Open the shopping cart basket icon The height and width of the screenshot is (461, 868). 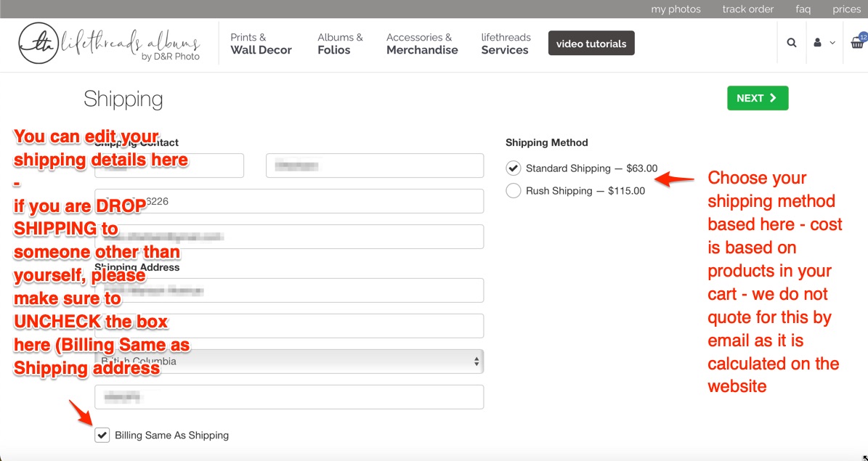857,42
